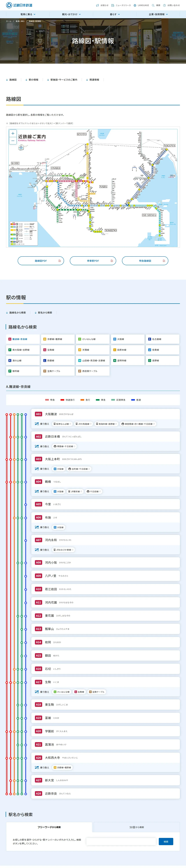Click the お知らせ megaphone icon
Viewport: 186px width, 868px height.
[x=97, y=5]
